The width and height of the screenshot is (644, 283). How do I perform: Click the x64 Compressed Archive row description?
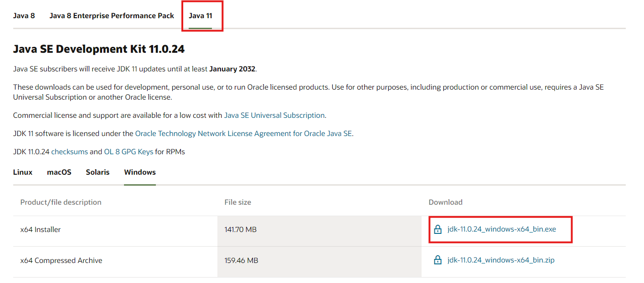(x=61, y=261)
